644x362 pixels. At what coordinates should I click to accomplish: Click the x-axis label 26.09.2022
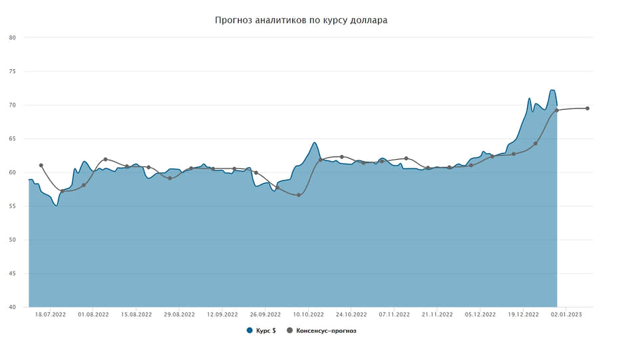(265, 315)
